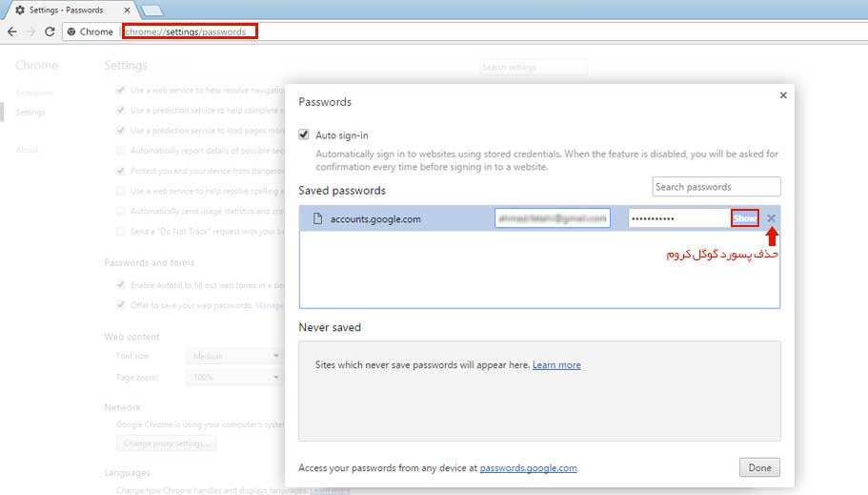Open About in the Chrome sidebar
This screenshot has width=868, height=495.
point(27,150)
